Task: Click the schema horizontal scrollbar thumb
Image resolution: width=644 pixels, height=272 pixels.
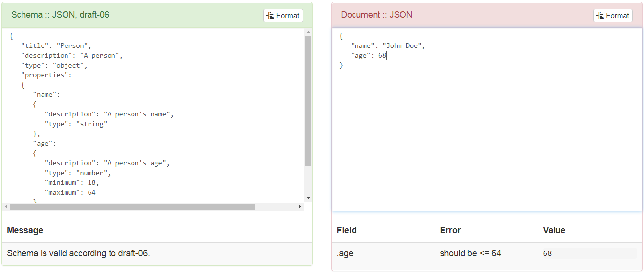Action: [x=133, y=207]
